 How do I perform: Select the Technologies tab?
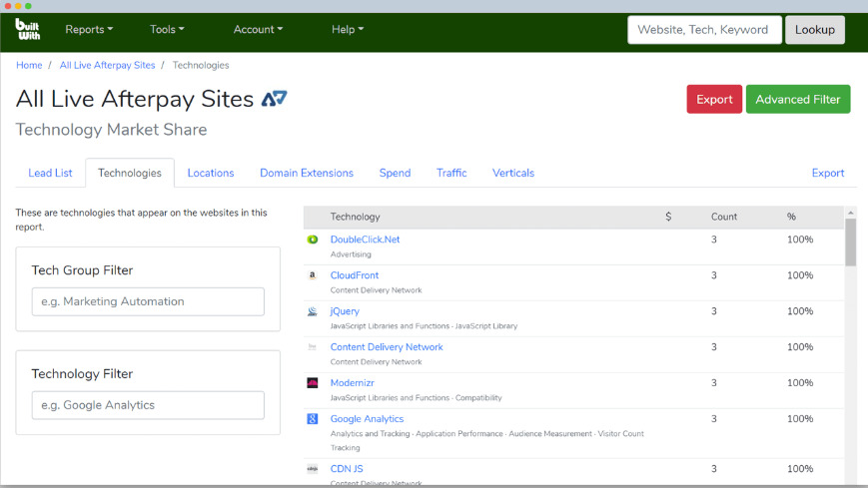pyautogui.click(x=130, y=173)
